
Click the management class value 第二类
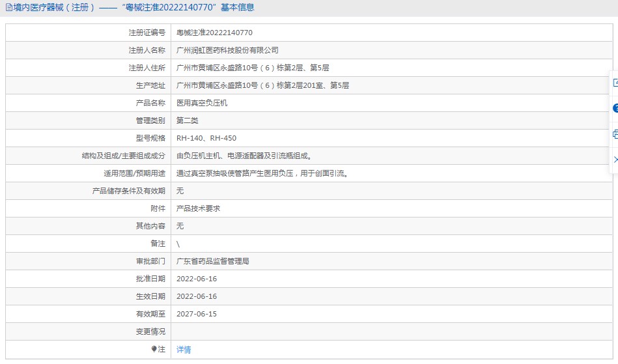coord(187,120)
